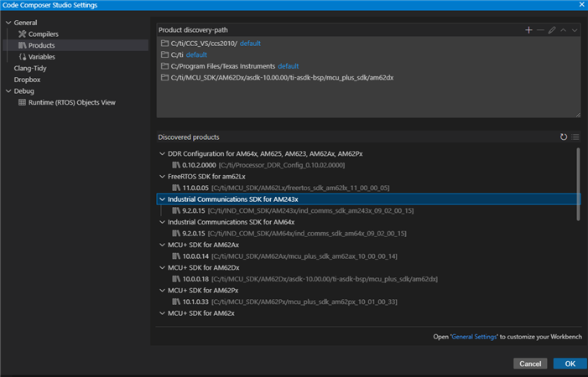Collapse MCU+ SDK for AM62Ax group
This screenshot has width=588, height=377.
click(x=162, y=245)
